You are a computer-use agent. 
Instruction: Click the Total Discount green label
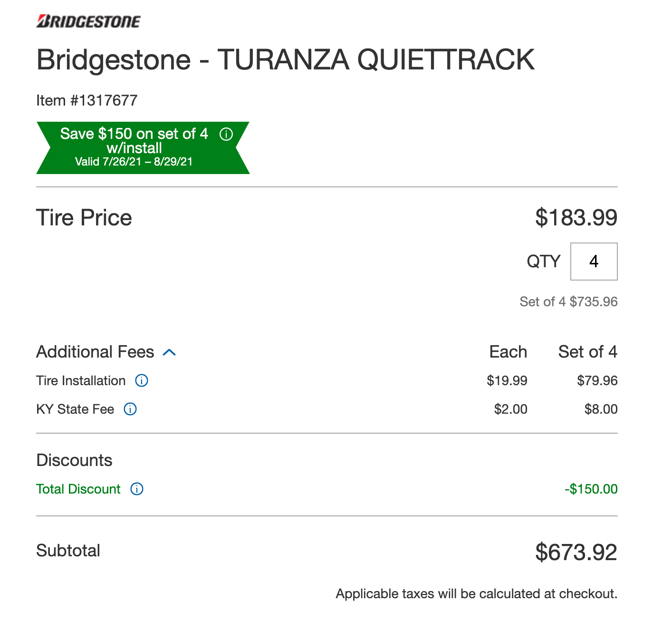78,489
